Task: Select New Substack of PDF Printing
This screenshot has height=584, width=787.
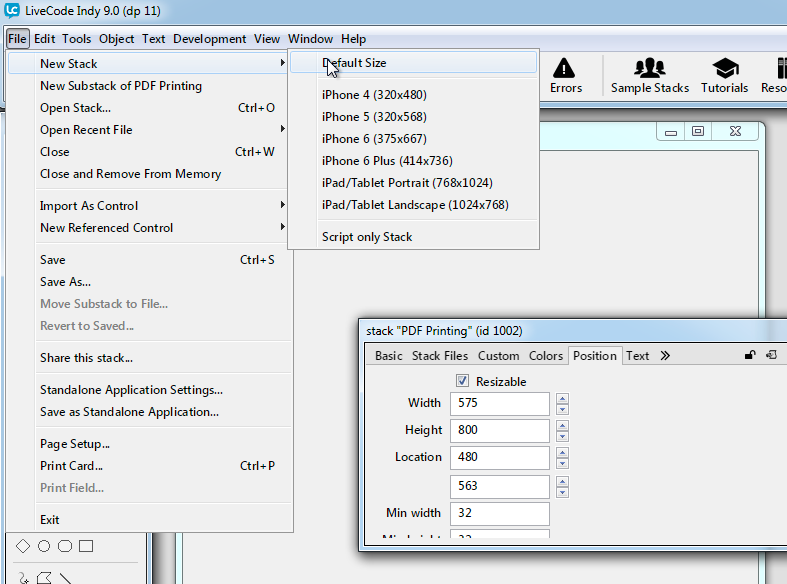Action: [149, 86]
